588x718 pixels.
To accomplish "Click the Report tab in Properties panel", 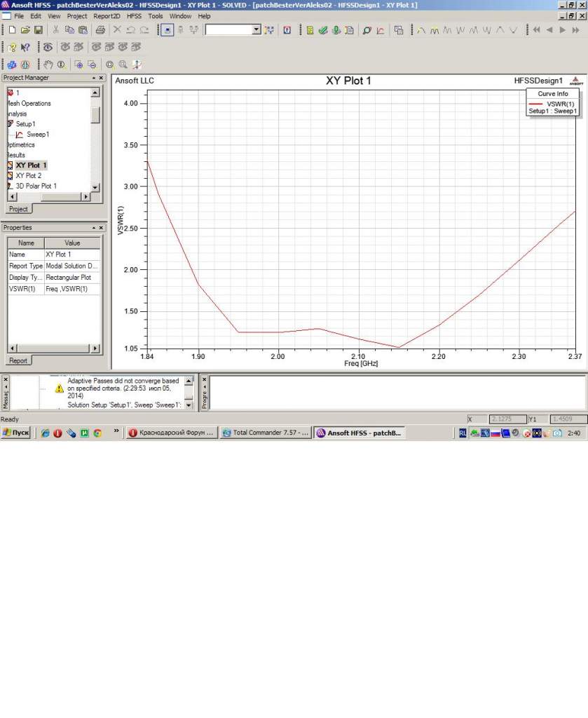I will coord(18,360).
